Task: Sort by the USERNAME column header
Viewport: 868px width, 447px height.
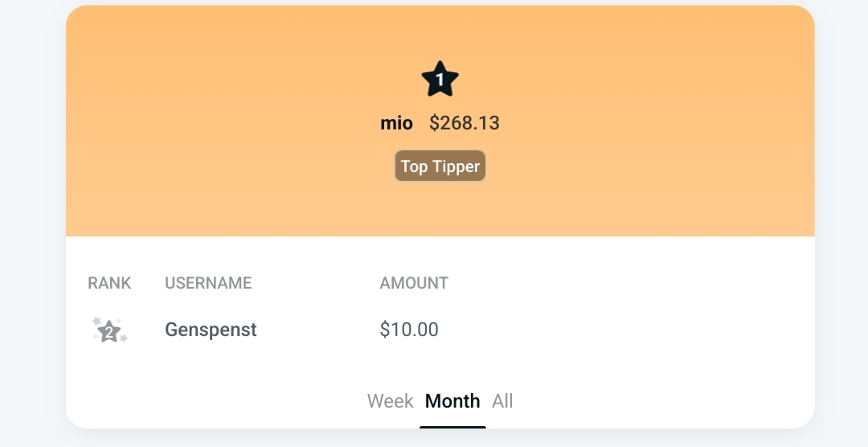Action: click(x=208, y=283)
